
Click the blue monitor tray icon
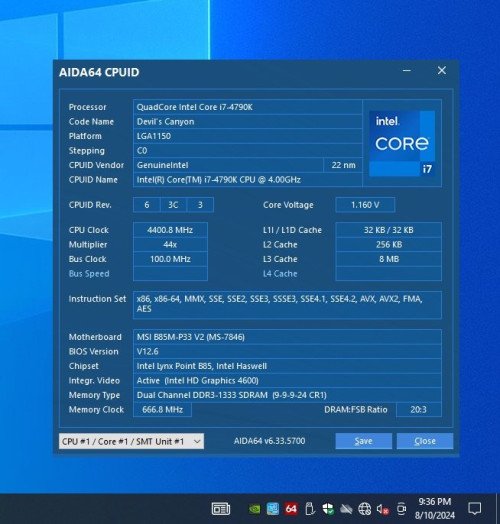(273, 509)
